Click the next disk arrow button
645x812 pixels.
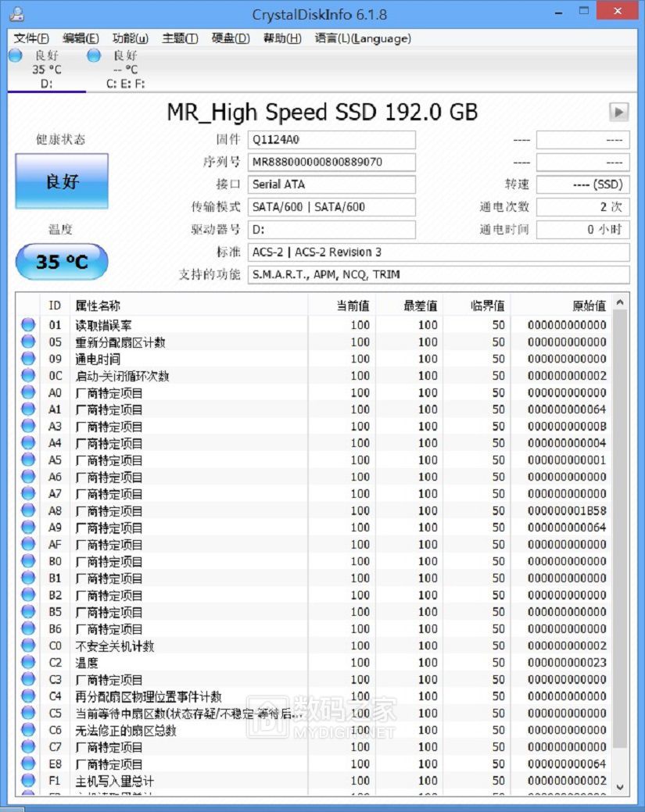click(x=618, y=112)
